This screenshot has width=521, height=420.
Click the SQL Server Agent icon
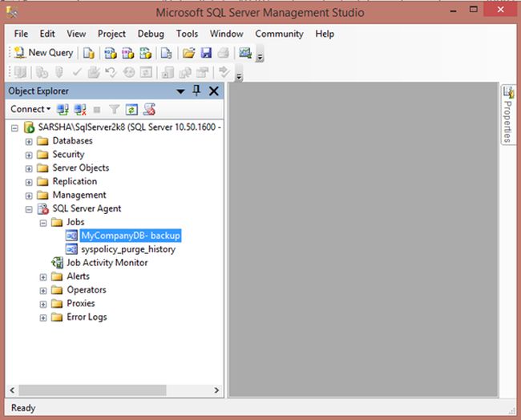[42, 208]
